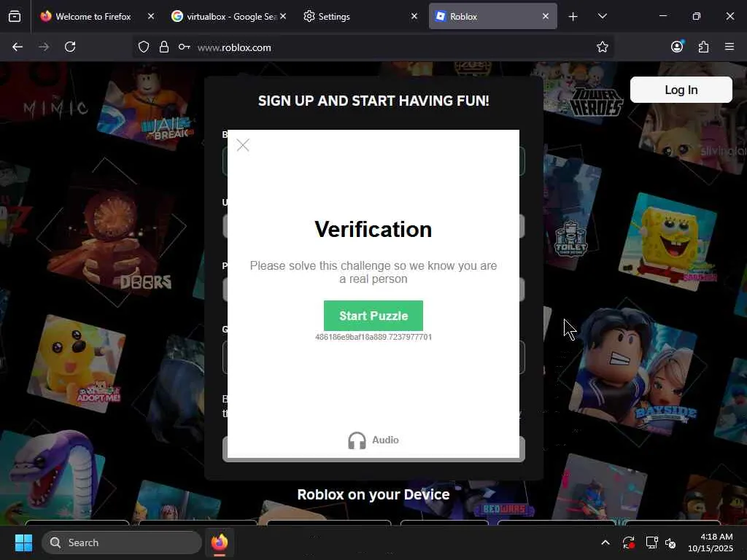
Task: Switch to the virtualbox Google Search tab
Action: tap(228, 16)
